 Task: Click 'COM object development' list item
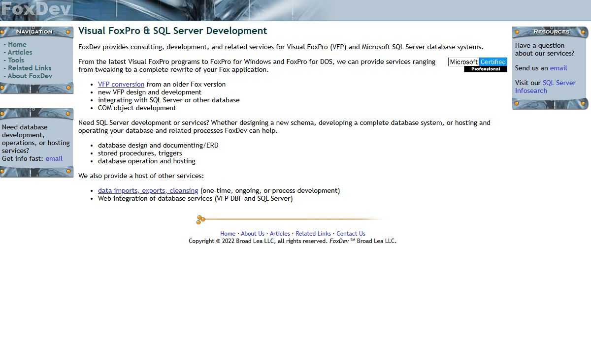137,108
